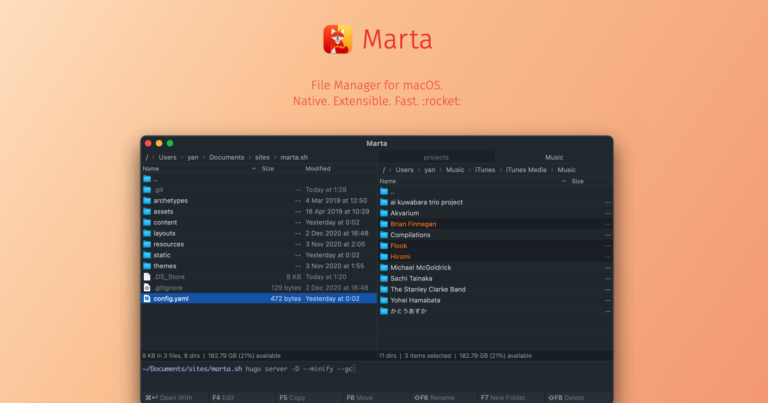Click '3 items selected' status text
The width and height of the screenshot is (768, 403).
[428, 356]
